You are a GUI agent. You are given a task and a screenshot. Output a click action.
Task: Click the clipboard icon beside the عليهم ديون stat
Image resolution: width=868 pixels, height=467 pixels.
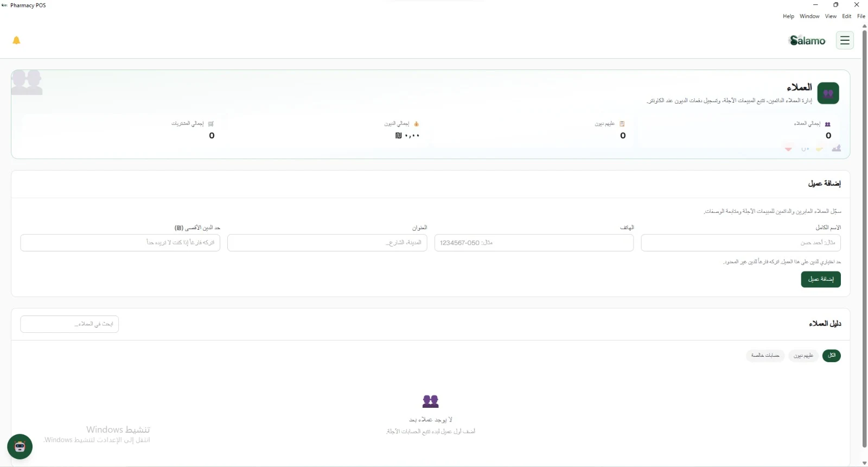point(622,124)
